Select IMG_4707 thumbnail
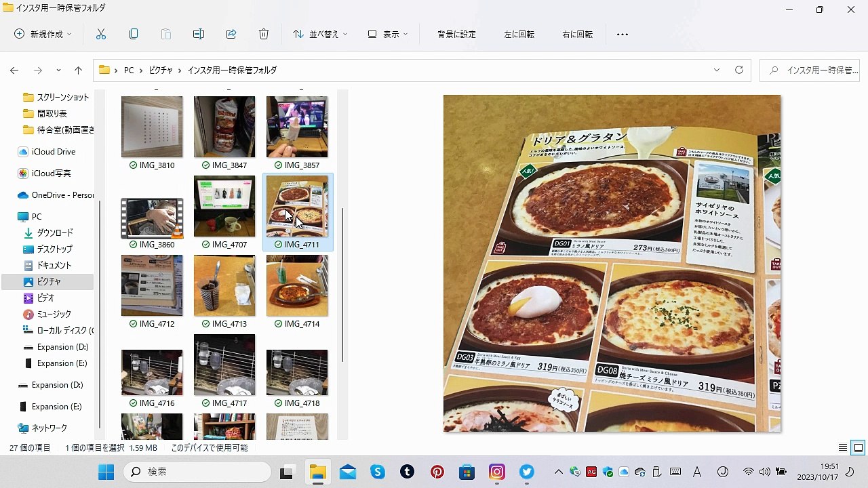 tap(224, 206)
